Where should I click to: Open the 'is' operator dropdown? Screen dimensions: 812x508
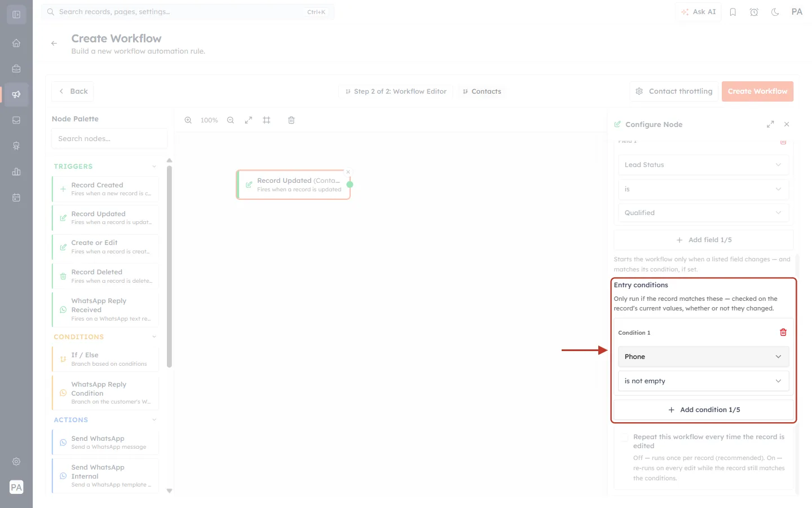[703, 189]
